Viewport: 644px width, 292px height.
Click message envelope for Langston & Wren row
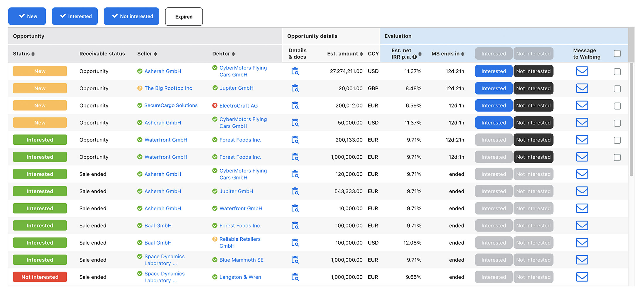tap(582, 277)
